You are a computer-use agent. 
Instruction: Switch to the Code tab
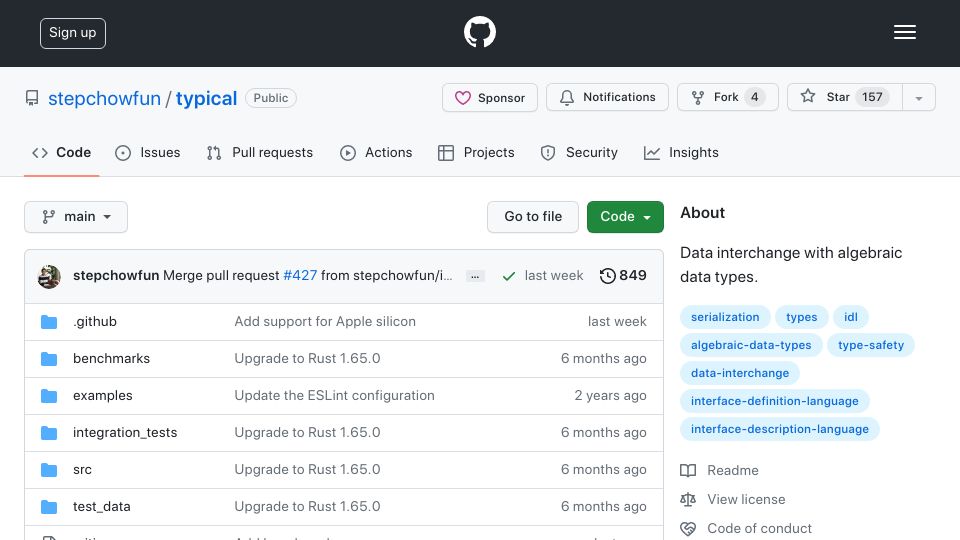[62, 152]
